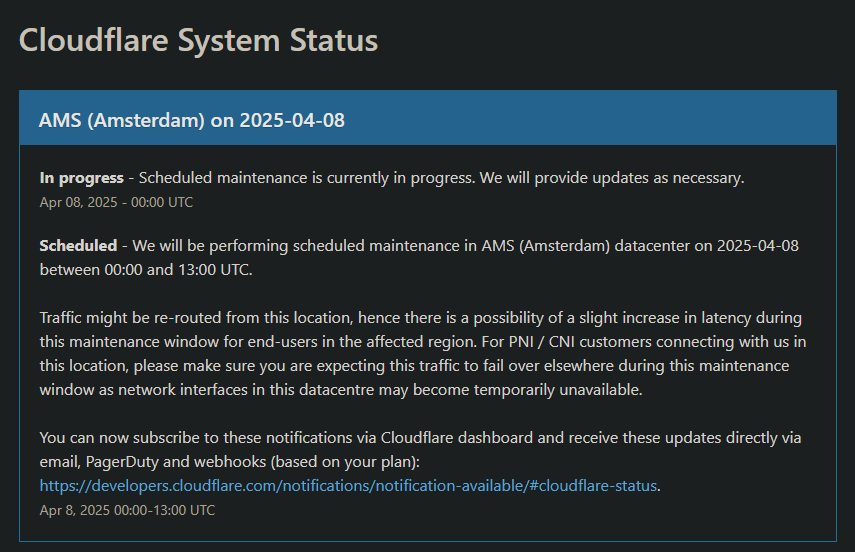Image resolution: width=855 pixels, height=552 pixels.
Task: Click the '#cloudflare-status' end of the URL
Action: click(593, 485)
